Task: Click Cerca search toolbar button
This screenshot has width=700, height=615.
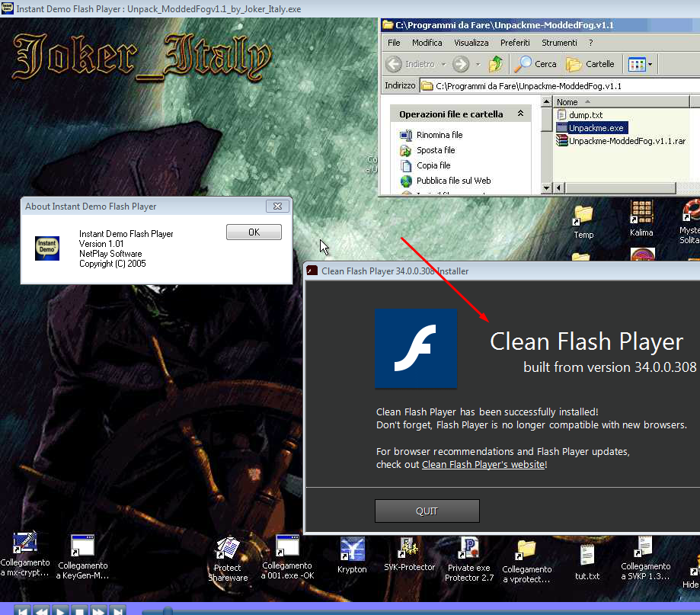Action: [535, 64]
